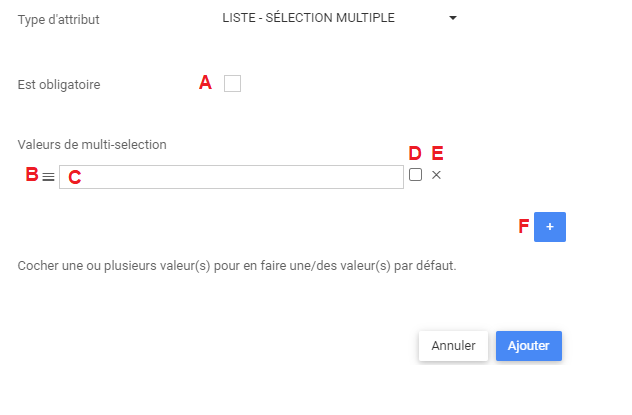This screenshot has width=632, height=415.
Task: Click the red letter C marker
Action: [74, 178]
